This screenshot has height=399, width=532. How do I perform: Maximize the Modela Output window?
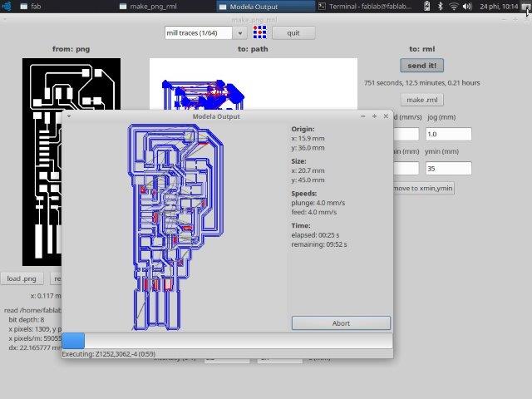[374, 116]
